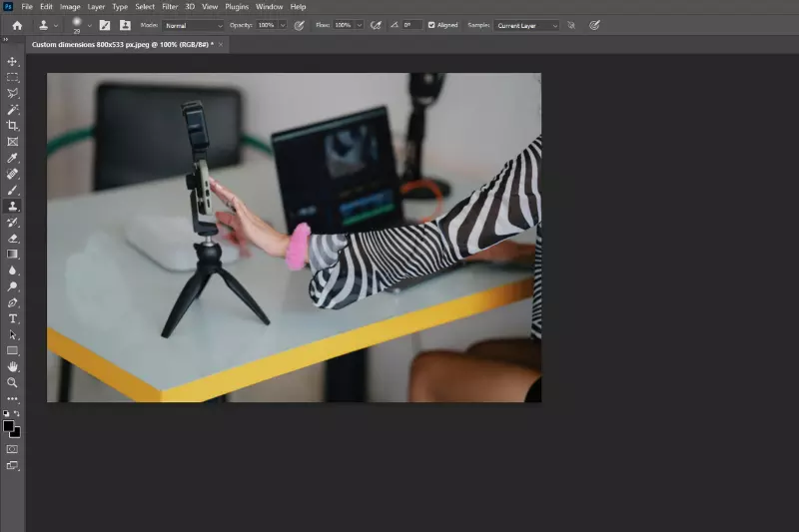Open the 3D menu
799x532 pixels.
click(x=190, y=7)
